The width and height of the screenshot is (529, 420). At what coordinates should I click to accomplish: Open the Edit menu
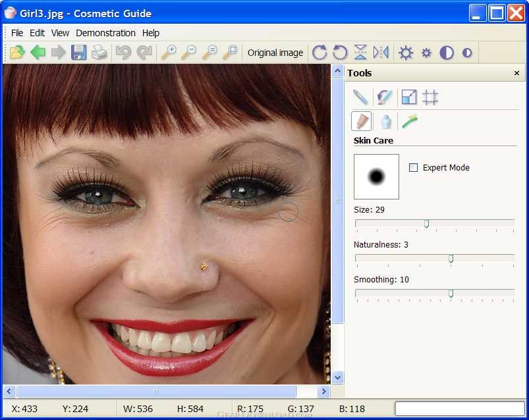(x=37, y=33)
